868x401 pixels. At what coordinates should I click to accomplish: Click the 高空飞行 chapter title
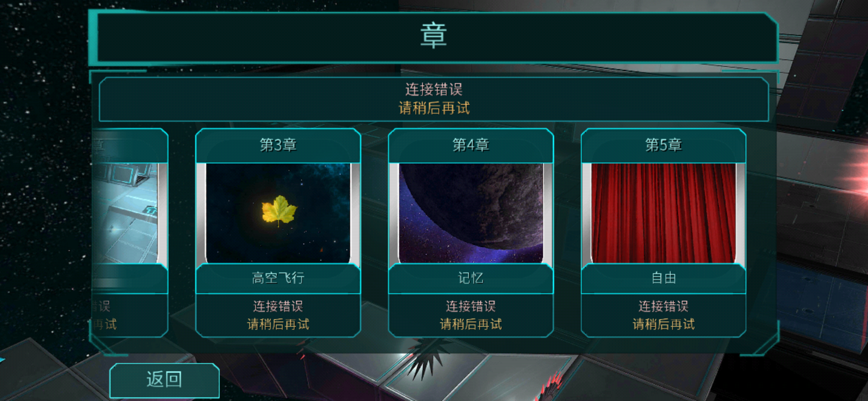click(x=278, y=278)
